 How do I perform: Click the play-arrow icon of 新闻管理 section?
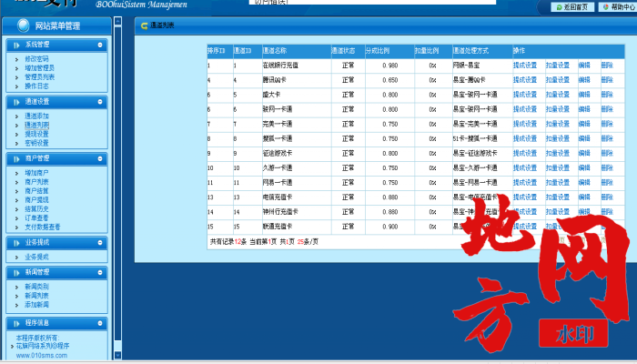pyautogui.click(x=16, y=273)
